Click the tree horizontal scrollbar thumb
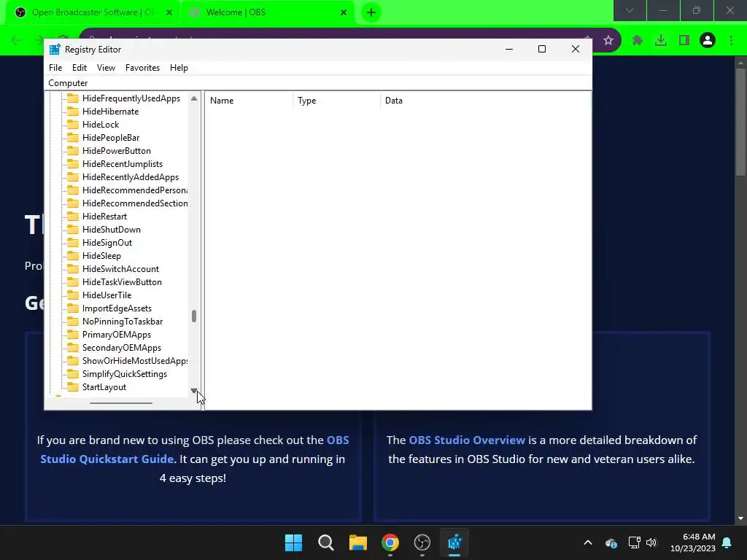Viewport: 747px width, 560px height. [x=121, y=403]
